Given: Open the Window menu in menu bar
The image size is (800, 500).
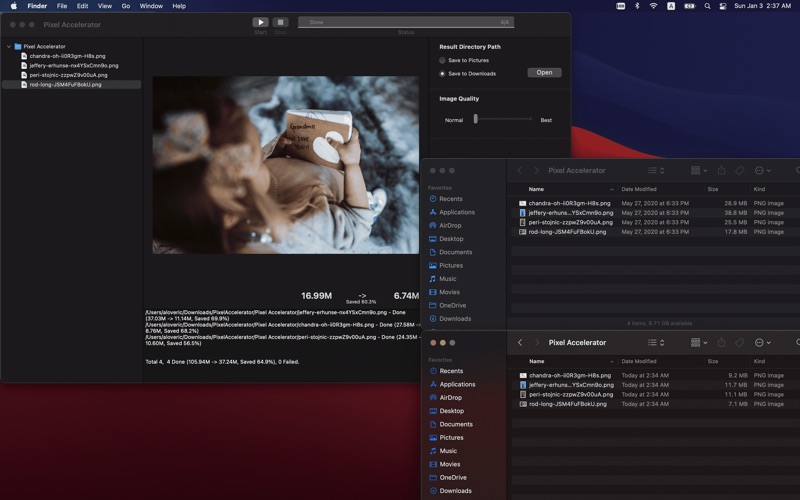Looking at the screenshot, I should pos(151,6).
